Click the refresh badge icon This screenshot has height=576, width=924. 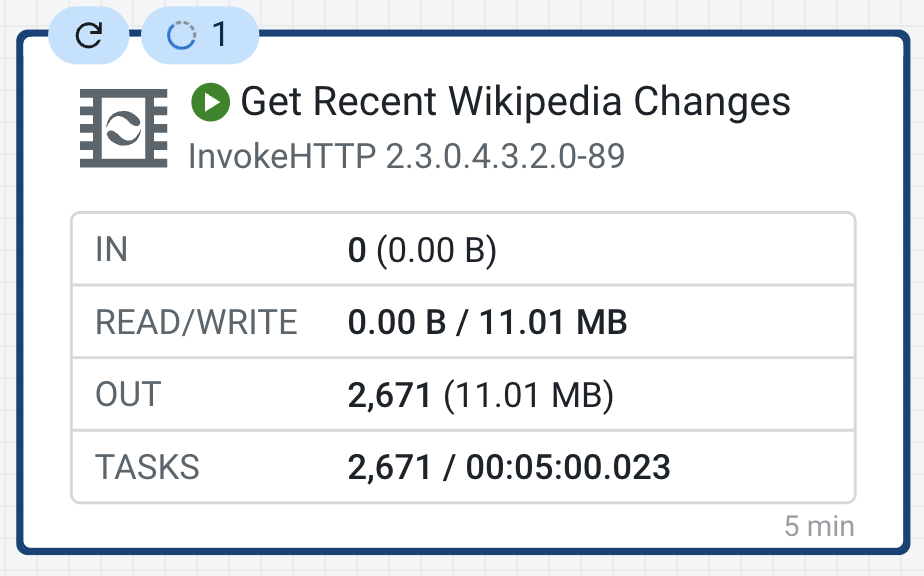(89, 36)
